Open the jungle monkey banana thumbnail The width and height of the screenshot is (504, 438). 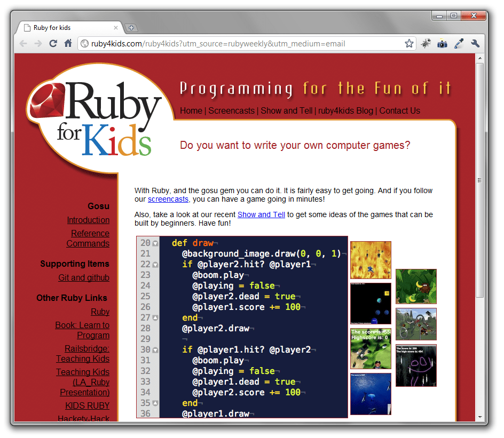click(x=416, y=286)
